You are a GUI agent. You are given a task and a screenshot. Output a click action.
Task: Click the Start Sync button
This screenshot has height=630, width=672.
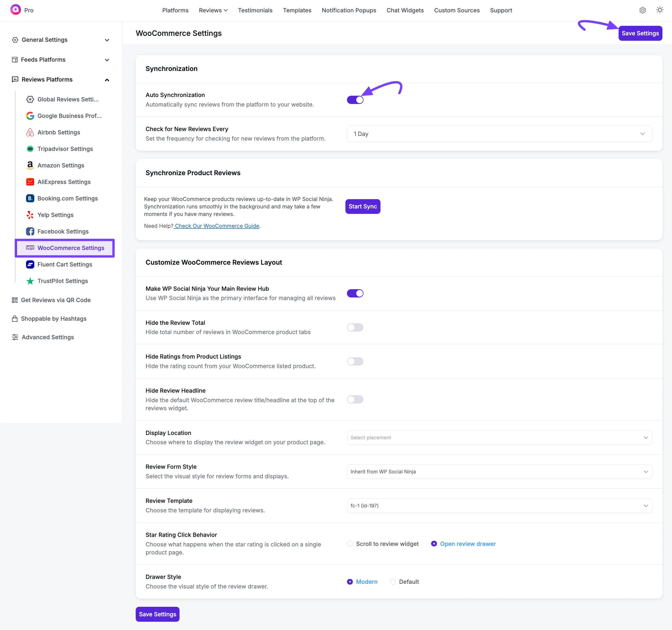coord(363,206)
